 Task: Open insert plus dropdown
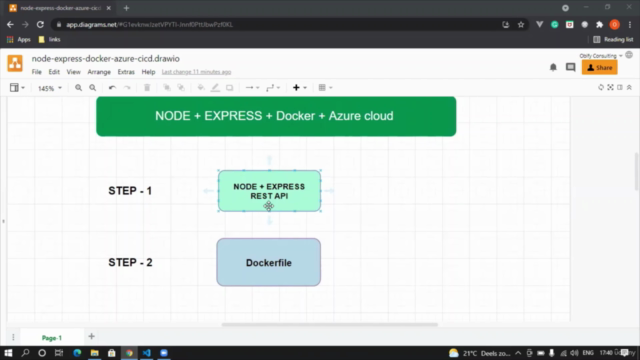click(300, 88)
